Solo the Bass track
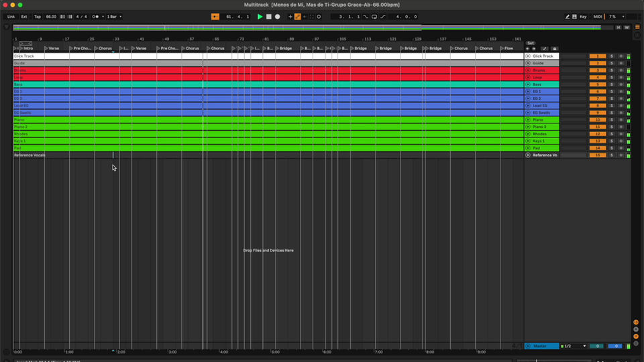 (612, 84)
